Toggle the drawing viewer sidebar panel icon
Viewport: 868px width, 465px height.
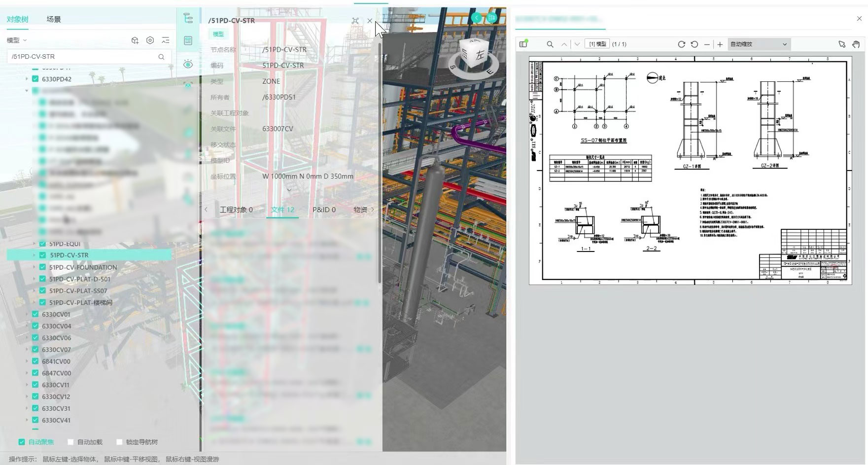[x=523, y=44]
